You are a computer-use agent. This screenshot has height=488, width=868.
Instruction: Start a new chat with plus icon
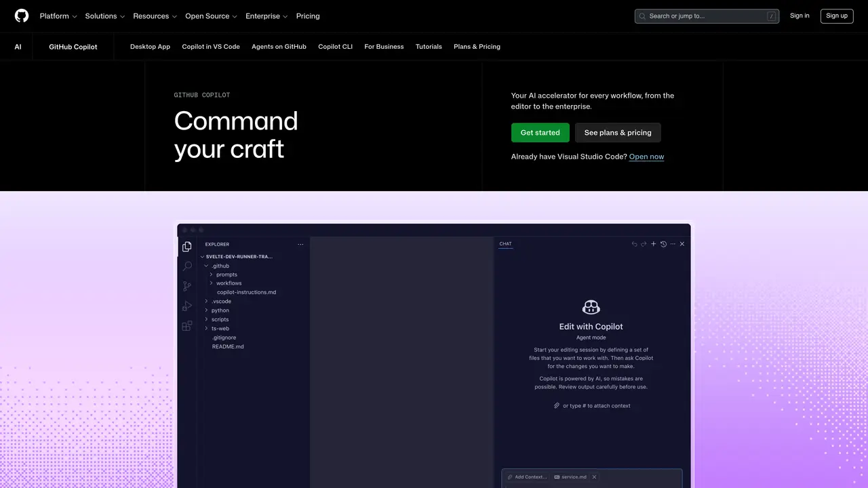[x=654, y=244]
